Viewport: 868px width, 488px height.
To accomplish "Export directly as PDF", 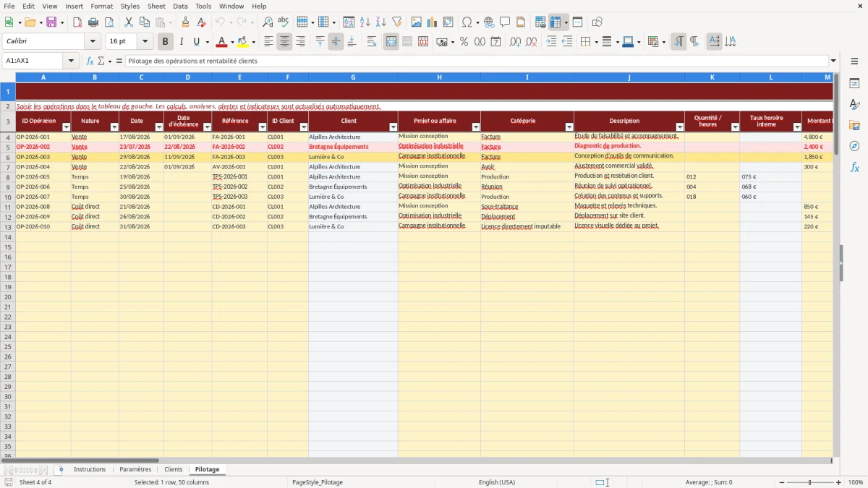I will point(77,22).
